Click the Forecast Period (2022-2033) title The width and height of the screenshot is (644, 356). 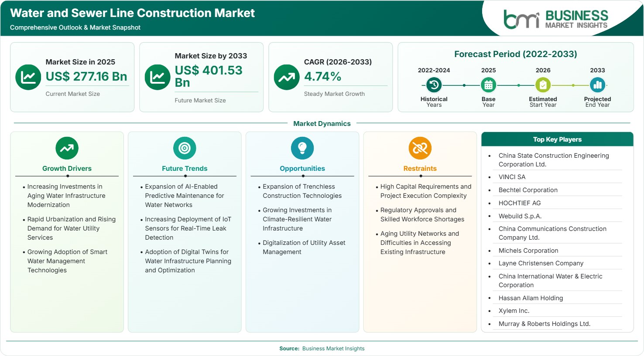516,54
